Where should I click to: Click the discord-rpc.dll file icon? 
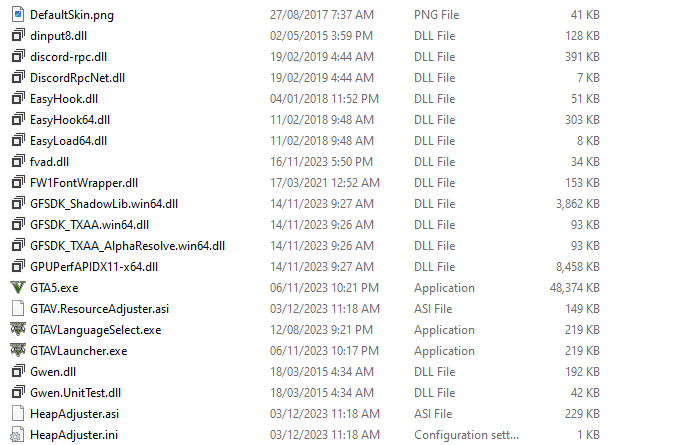[x=18, y=56]
